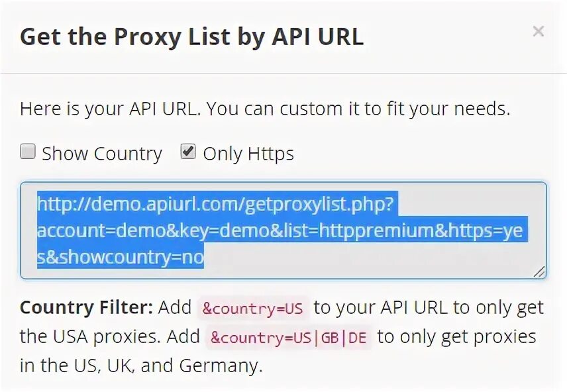Click the textarea resize handle
The width and height of the screenshot is (567, 392).
[539, 271]
